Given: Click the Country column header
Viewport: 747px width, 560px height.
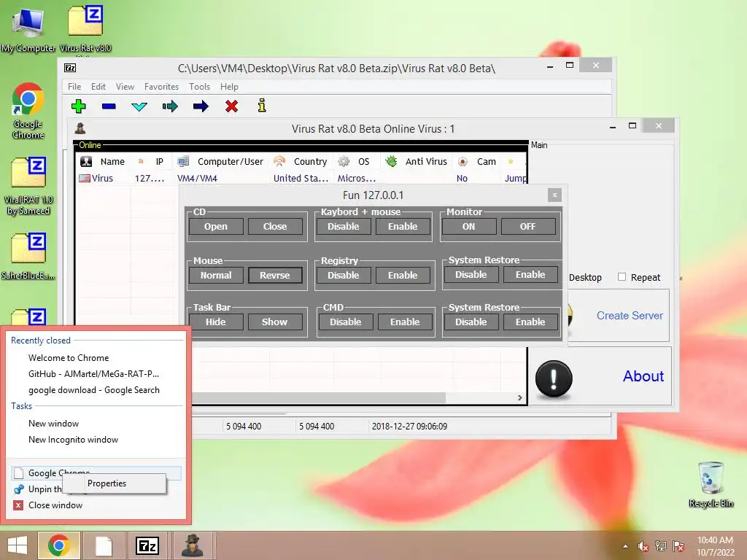Looking at the screenshot, I should 301,161.
